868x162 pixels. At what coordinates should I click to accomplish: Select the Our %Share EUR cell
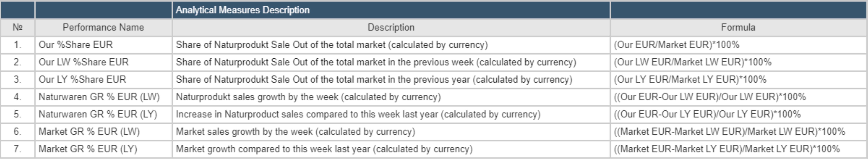76,45
